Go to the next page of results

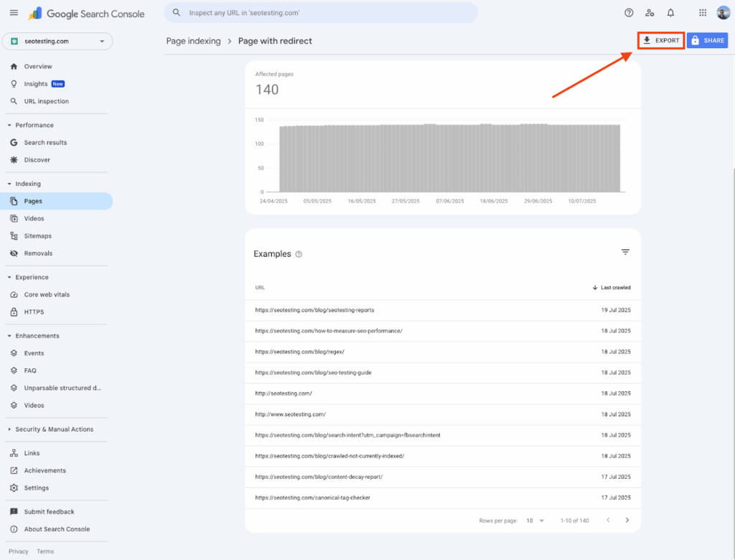(627, 520)
